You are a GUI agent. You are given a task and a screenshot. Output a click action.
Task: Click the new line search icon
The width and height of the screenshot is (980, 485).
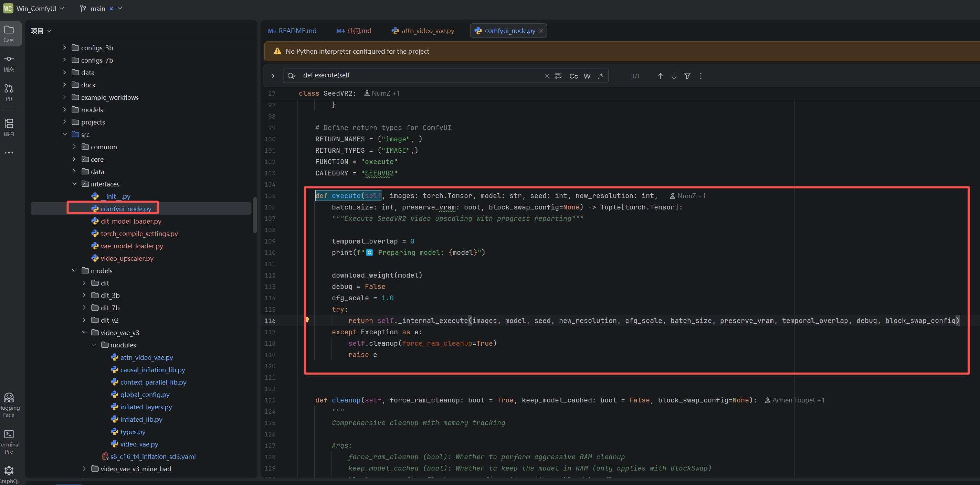[x=558, y=76]
